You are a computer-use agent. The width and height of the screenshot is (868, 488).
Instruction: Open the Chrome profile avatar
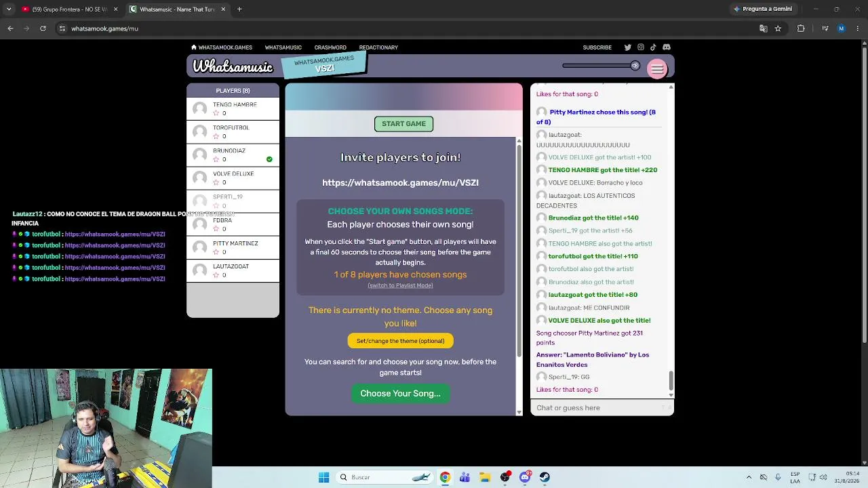(x=842, y=28)
